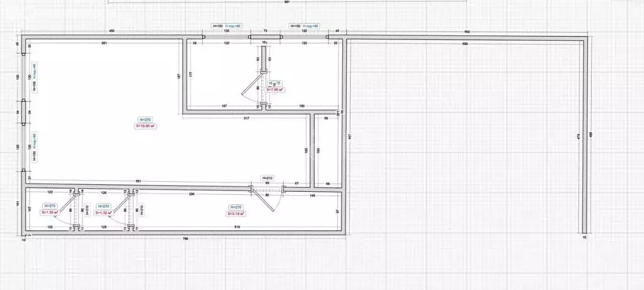Select the S=19.90 m² area label
This screenshot has width=644, height=290.
click(x=146, y=126)
